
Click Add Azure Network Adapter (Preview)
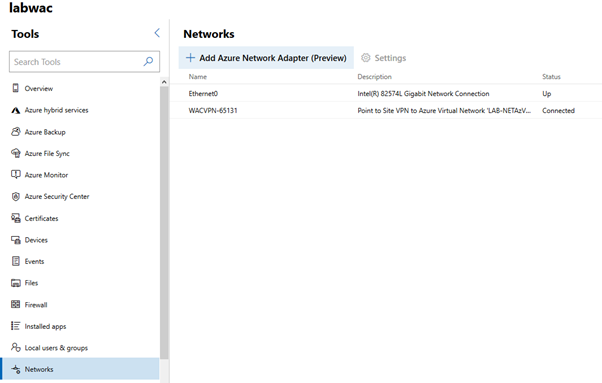coord(266,58)
